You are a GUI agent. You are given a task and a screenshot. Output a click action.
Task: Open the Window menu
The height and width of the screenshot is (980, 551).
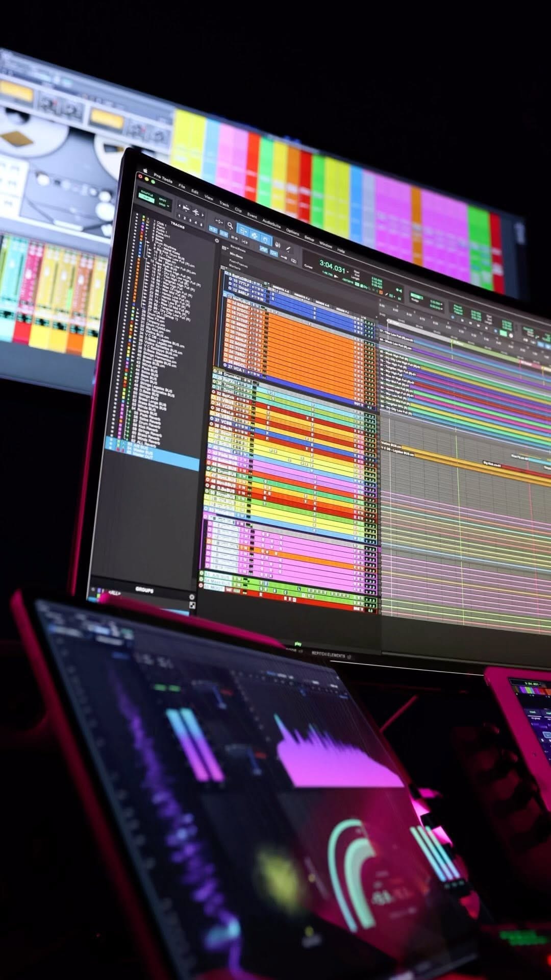pos(325,244)
